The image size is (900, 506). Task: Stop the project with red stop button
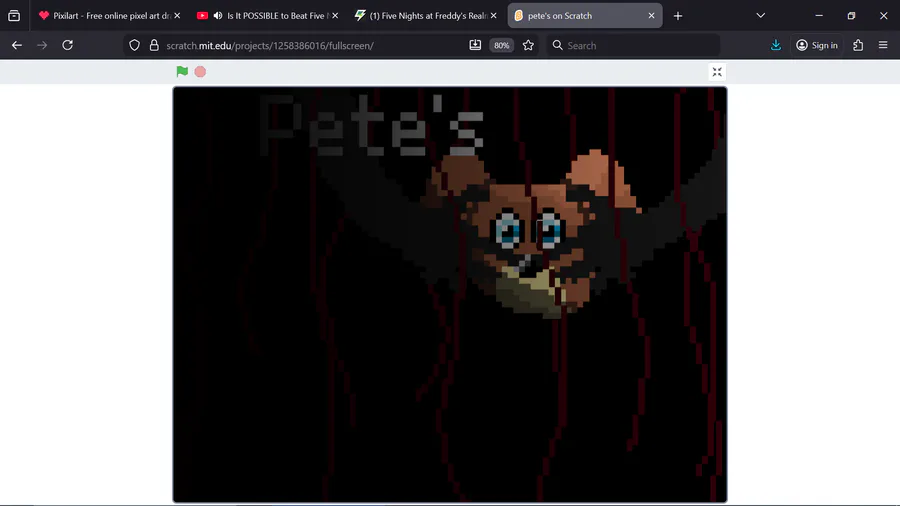click(200, 72)
